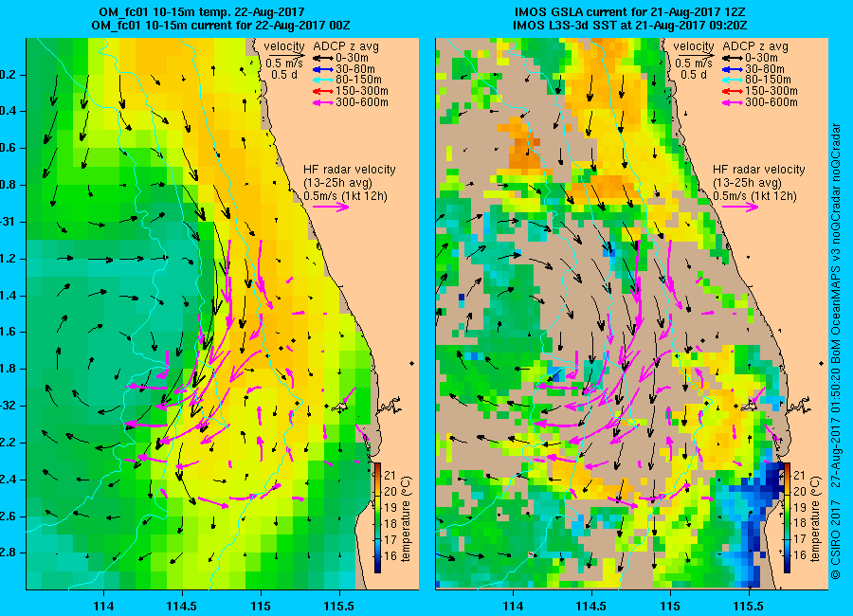Click 'HF radar velocity' text in OM_fc01 panel

[x=349, y=170]
